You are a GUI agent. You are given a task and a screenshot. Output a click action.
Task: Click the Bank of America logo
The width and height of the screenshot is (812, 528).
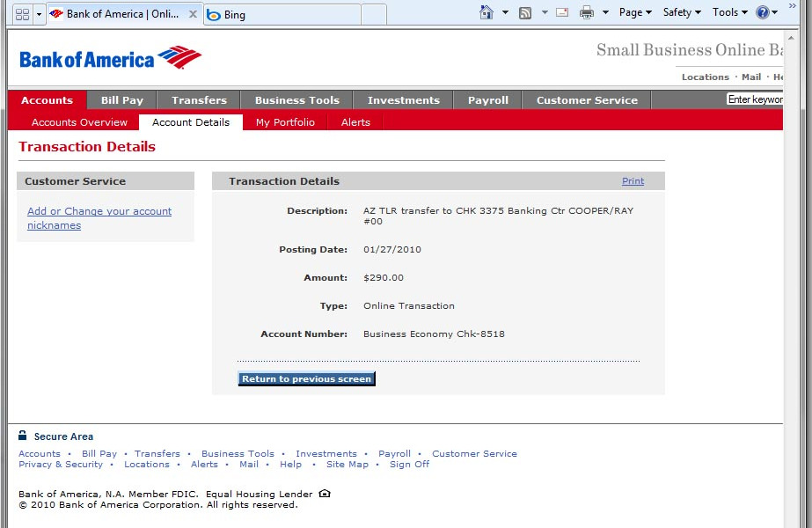(x=110, y=58)
